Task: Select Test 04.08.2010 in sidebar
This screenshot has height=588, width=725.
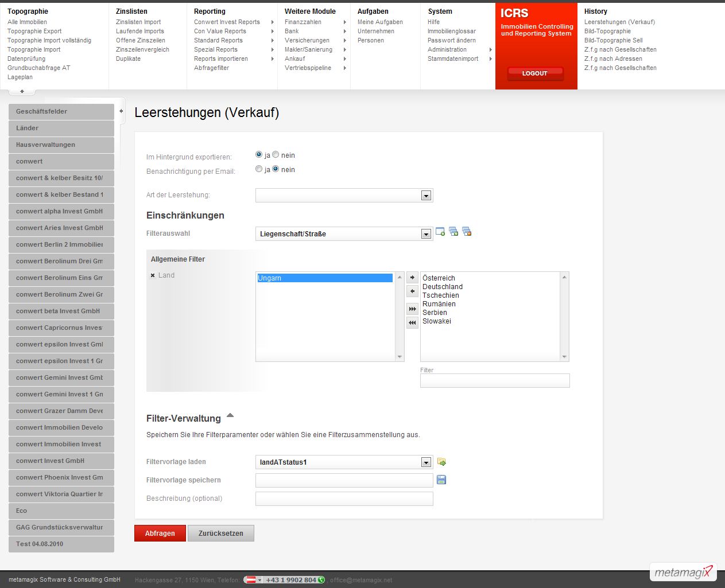Action: 61,544
